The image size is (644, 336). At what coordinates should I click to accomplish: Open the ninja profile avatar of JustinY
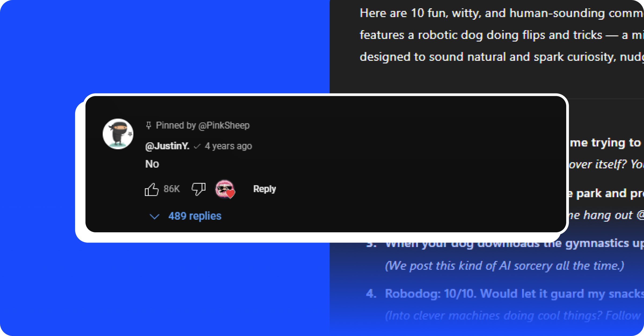pos(118,134)
